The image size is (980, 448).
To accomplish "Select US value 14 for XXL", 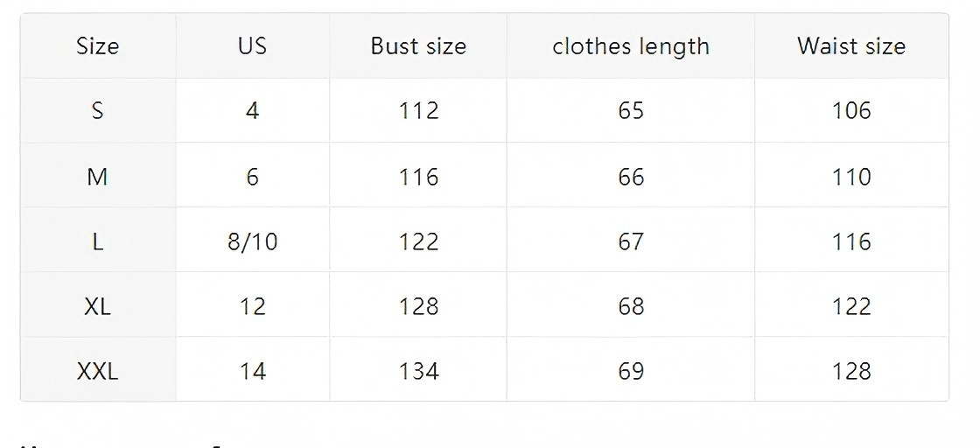I will [252, 371].
